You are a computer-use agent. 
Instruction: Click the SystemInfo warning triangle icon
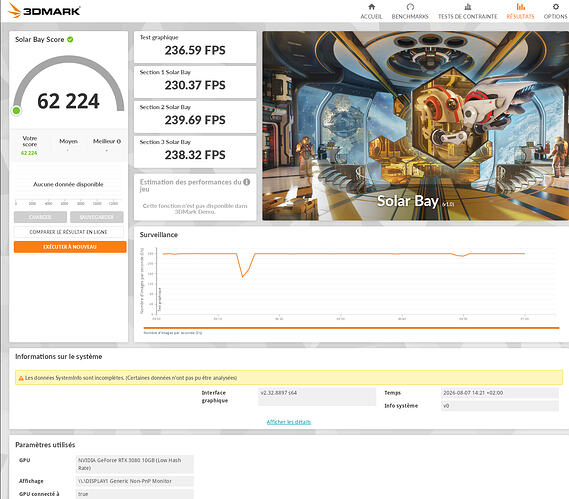(21, 378)
